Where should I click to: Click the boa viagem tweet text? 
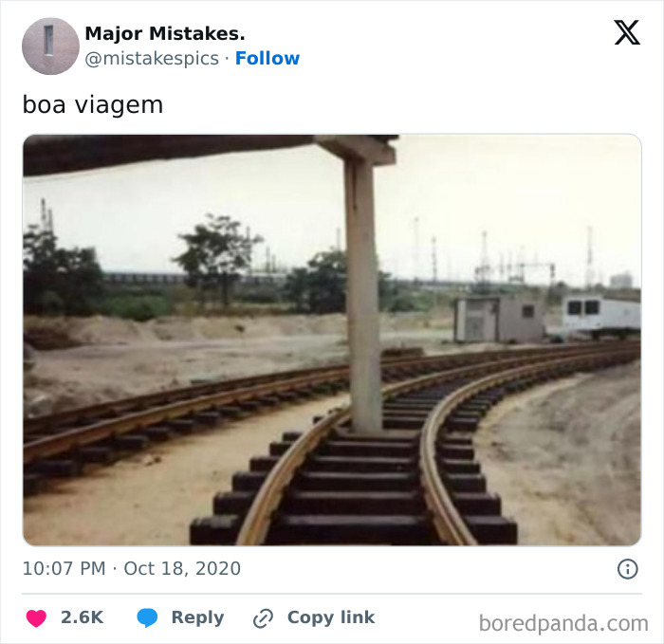tap(93, 104)
